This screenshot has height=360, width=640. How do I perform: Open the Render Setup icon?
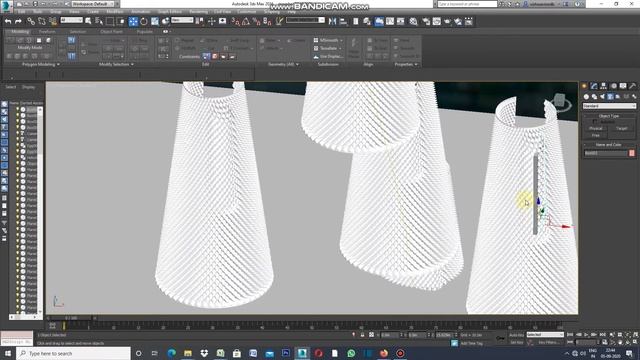[x=426, y=21]
